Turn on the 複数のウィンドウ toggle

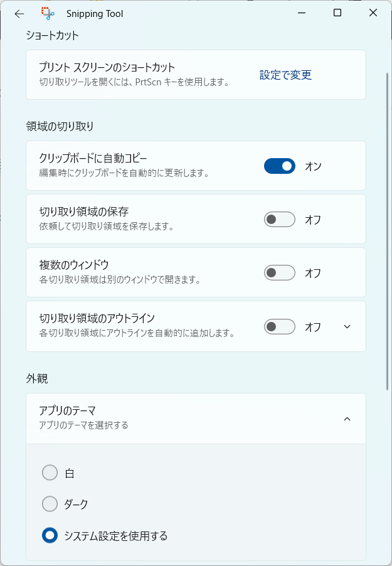(x=280, y=273)
